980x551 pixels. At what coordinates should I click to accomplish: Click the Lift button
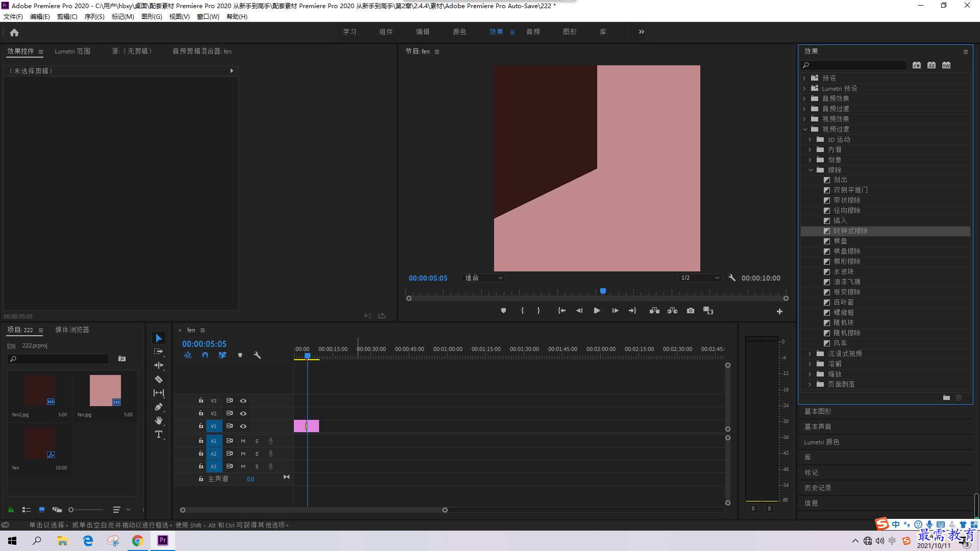click(654, 311)
